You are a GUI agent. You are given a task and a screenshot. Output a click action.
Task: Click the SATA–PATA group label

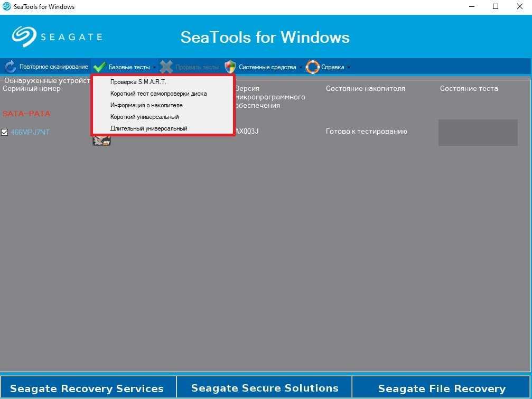coord(26,114)
